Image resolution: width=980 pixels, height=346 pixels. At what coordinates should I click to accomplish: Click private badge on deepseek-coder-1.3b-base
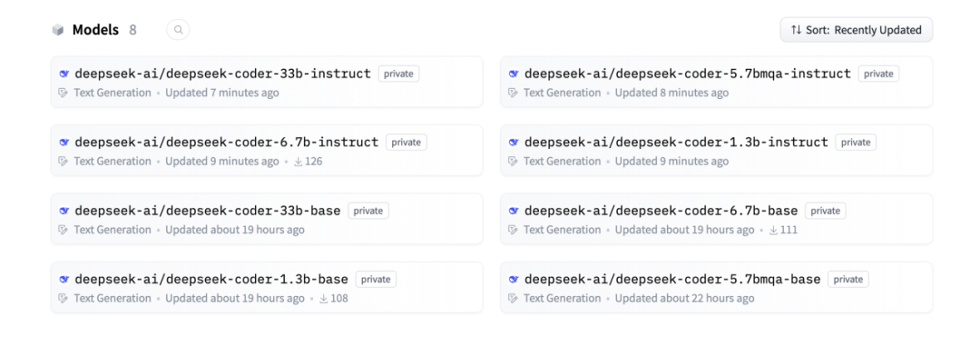(x=377, y=280)
